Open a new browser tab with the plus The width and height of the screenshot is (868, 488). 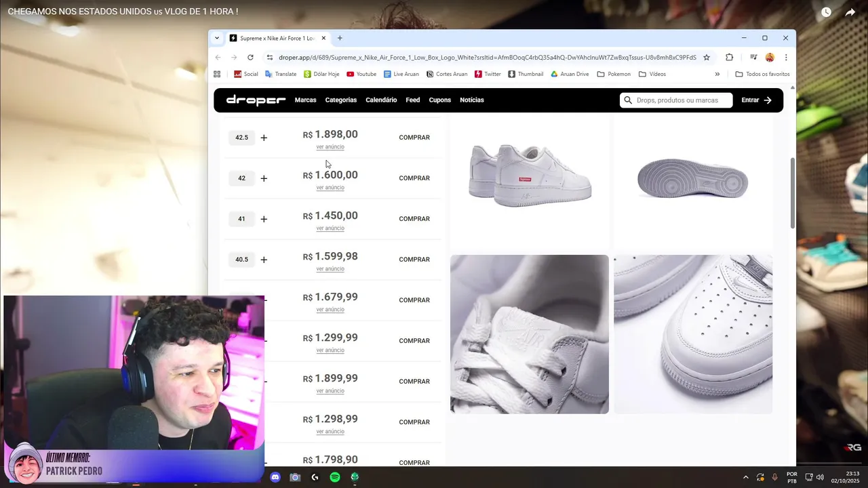tap(340, 38)
